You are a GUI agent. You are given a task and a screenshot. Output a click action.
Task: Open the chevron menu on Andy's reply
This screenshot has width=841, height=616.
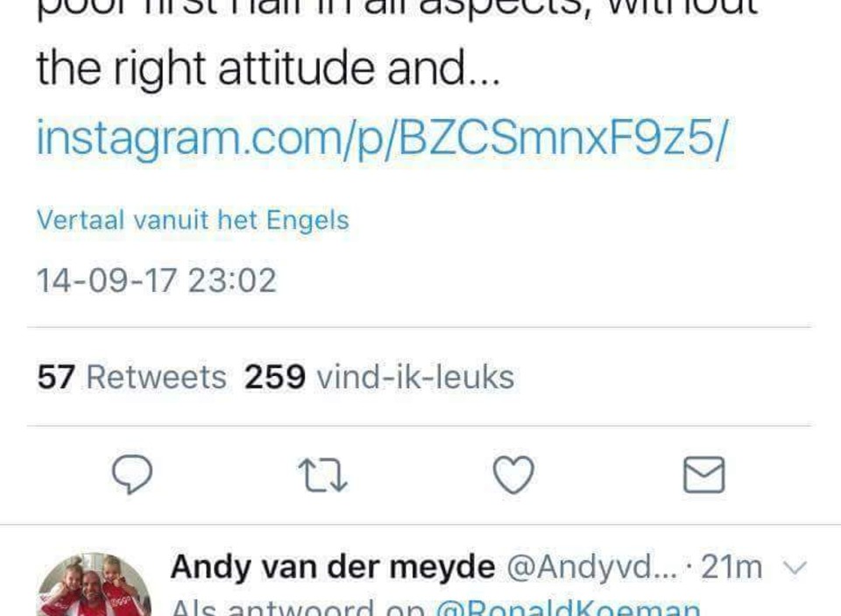click(x=795, y=567)
